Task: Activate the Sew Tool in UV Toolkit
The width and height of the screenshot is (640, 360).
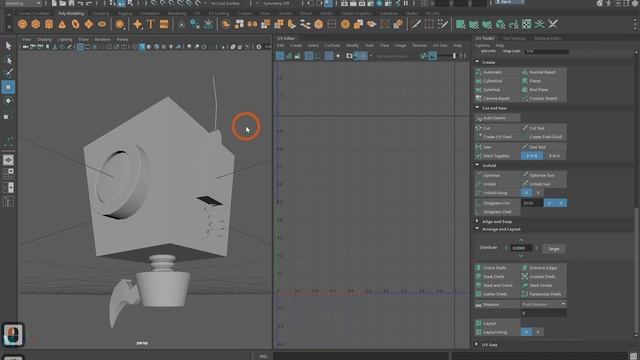Action: pos(544,147)
